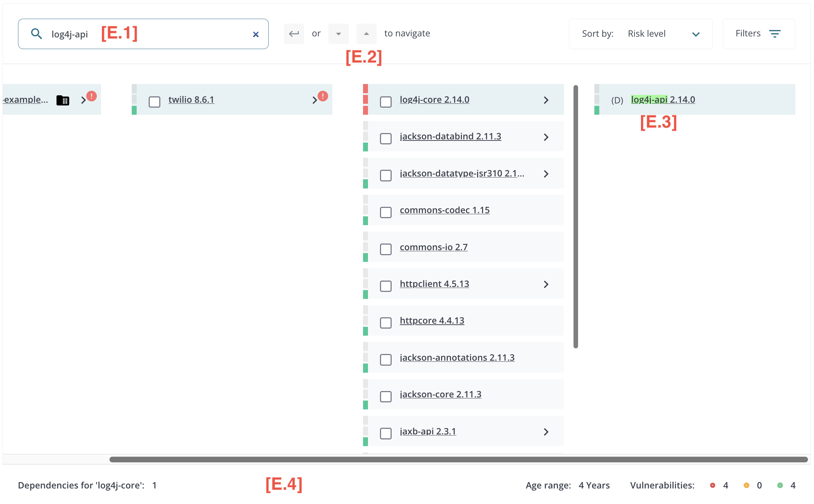Check the httpclient 4.5.13 checkbox

point(386,286)
